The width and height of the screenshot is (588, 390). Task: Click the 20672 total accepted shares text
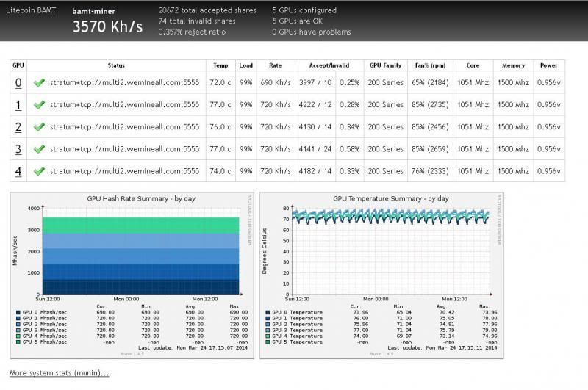[207, 10]
